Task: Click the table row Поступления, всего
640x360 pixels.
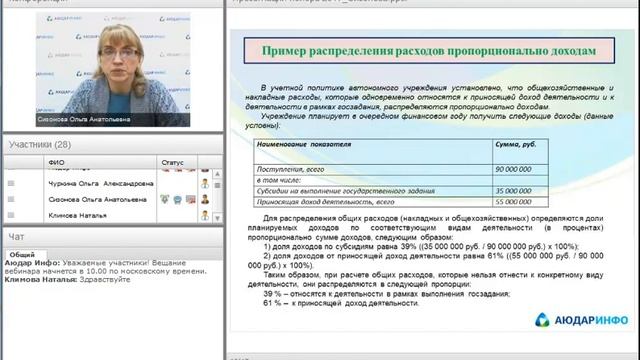Action: 400,169
